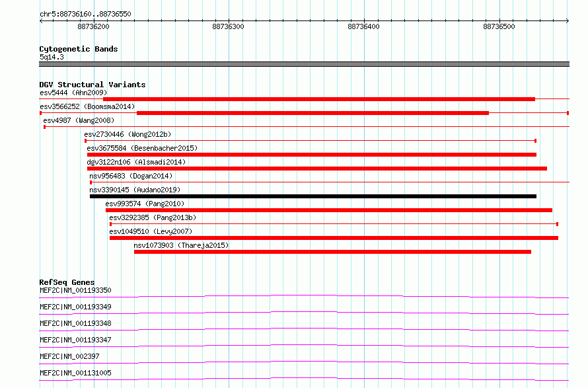Click the esv3566252 thick red bar

312,113
